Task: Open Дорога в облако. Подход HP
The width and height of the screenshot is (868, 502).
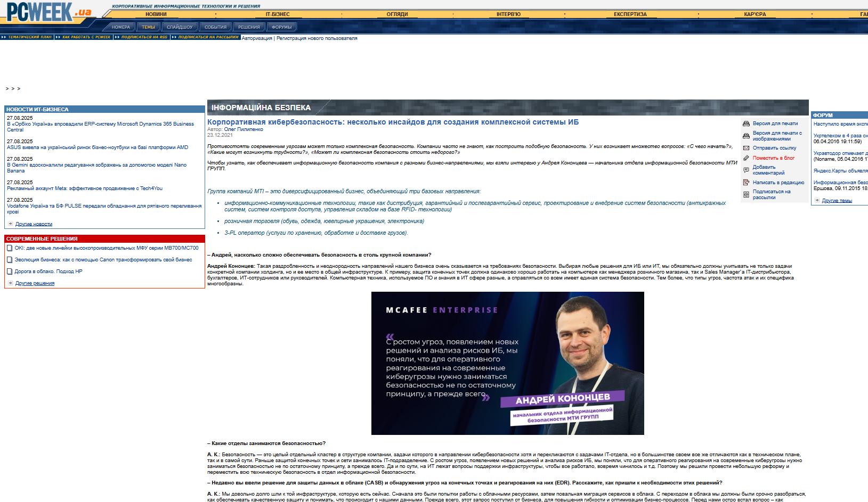Action: pos(48,271)
